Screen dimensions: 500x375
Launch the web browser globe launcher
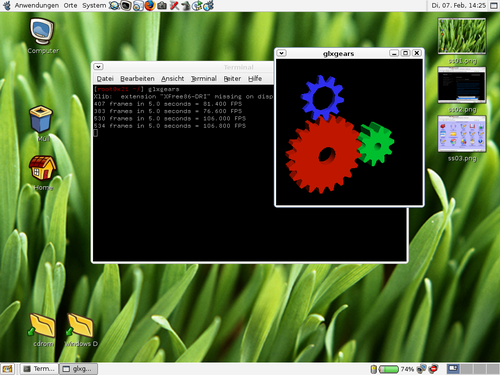click(114, 5)
